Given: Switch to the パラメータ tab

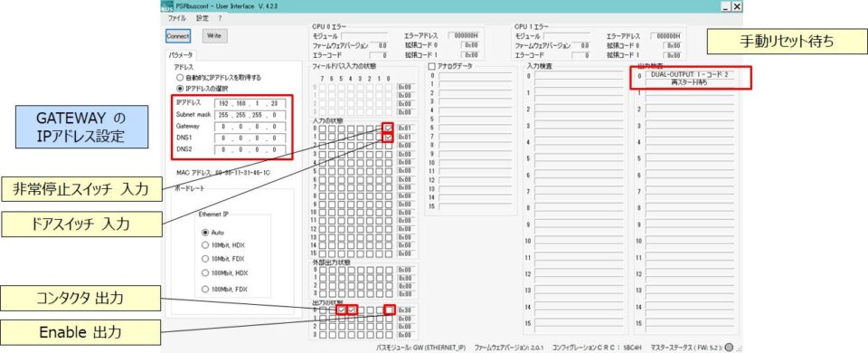Looking at the screenshot, I should (x=181, y=55).
